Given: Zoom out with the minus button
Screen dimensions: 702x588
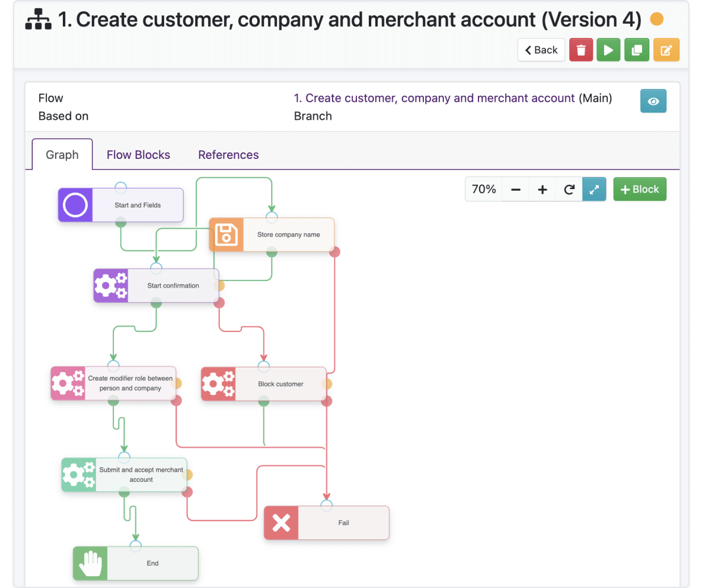Looking at the screenshot, I should [515, 190].
